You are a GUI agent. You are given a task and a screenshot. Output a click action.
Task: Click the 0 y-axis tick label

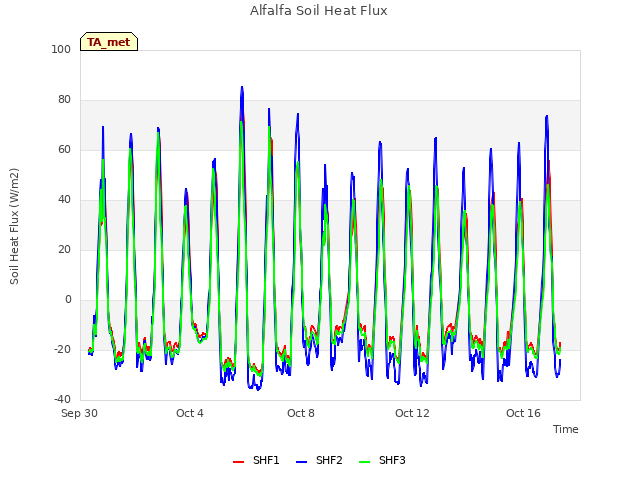[68, 300]
